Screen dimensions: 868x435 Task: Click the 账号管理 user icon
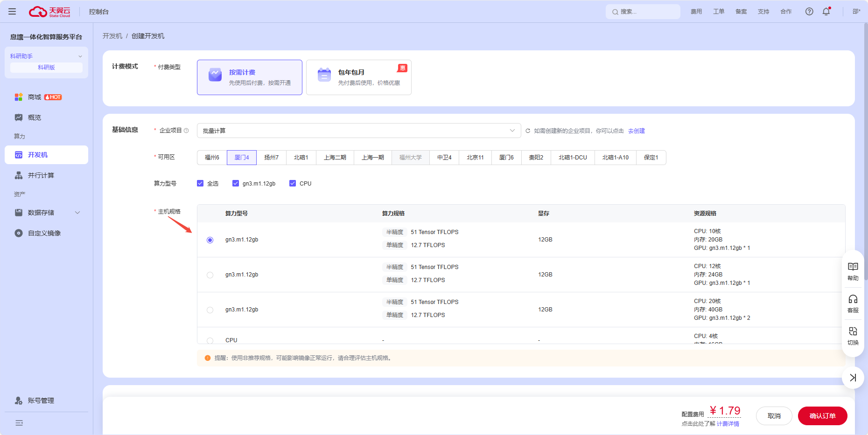click(19, 400)
